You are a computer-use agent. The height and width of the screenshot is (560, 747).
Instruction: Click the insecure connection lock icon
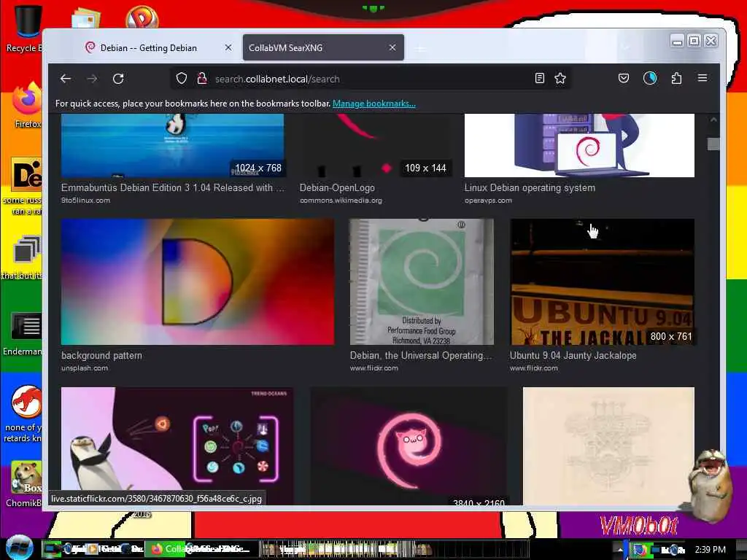tap(202, 79)
